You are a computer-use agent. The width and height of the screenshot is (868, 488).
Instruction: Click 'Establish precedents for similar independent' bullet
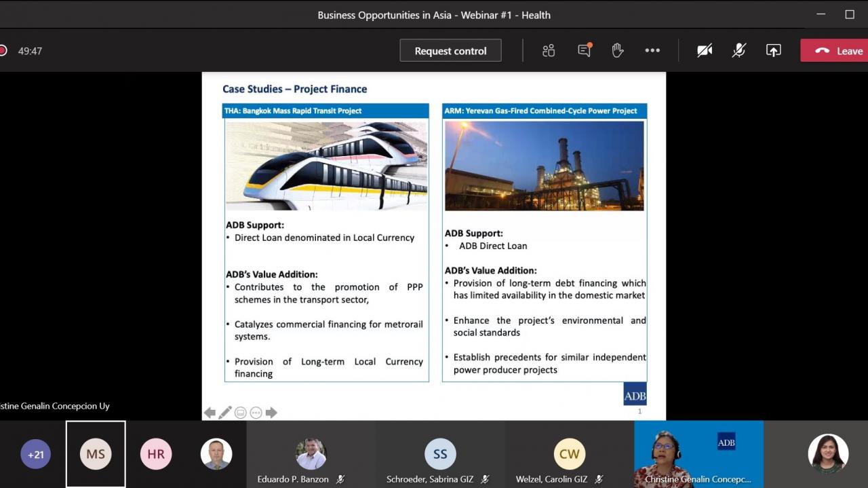pos(549,357)
